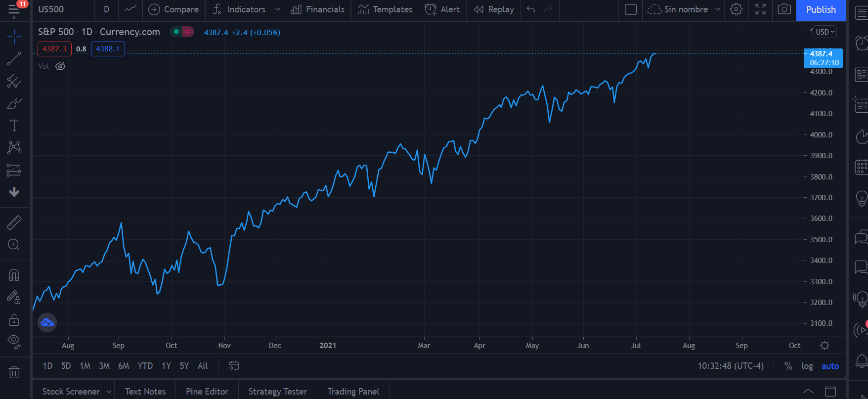
Task: Select the down arrow icons tool
Action: pos(14,192)
